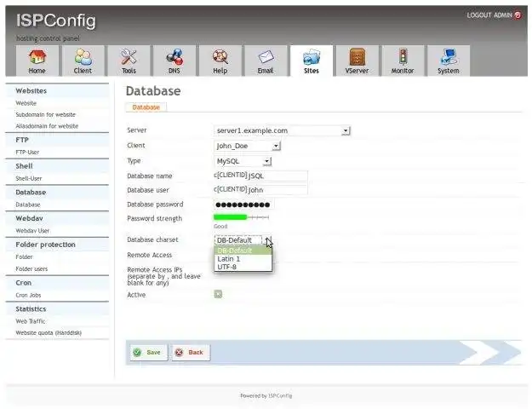The height and width of the screenshot is (409, 532).
Task: Click the Cron sidebar section header
Action: coord(57,282)
